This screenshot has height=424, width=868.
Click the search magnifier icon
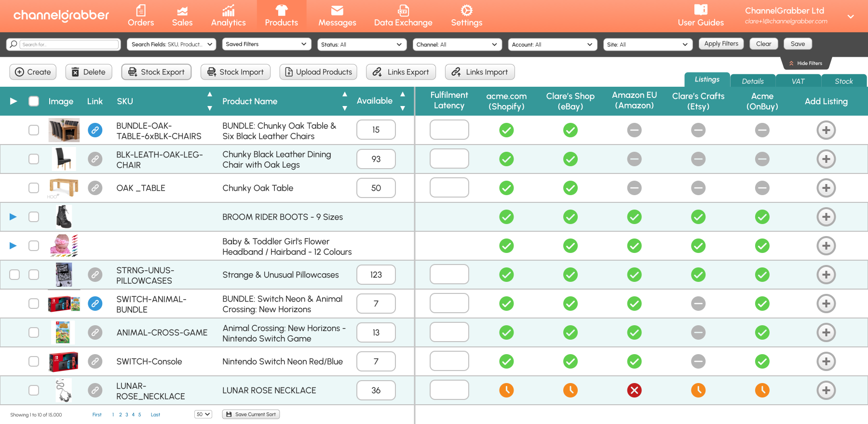point(14,44)
